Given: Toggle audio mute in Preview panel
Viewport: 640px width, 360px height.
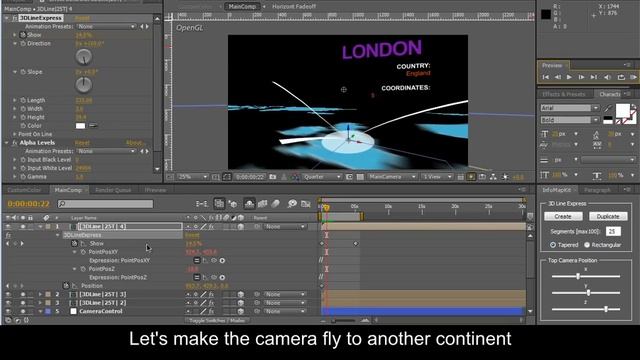Looking at the screenshot, I should (x=607, y=77).
